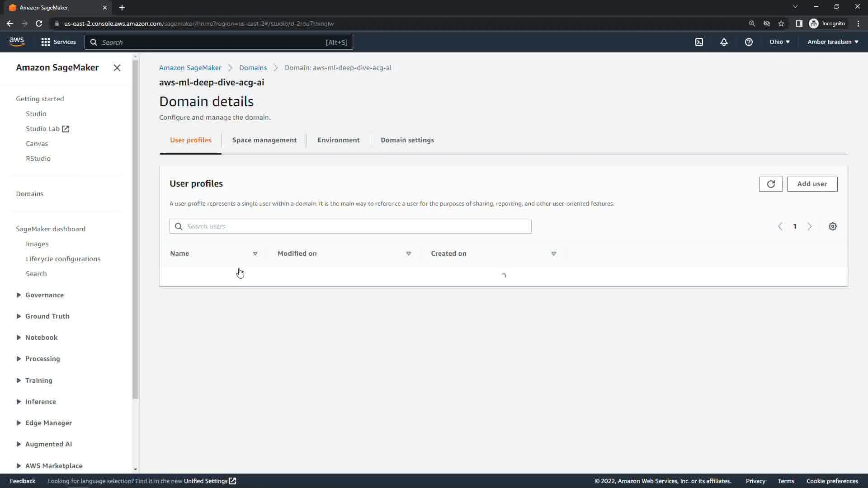Click the AWS logo home icon
The width and height of the screenshot is (868, 488).
(17, 42)
